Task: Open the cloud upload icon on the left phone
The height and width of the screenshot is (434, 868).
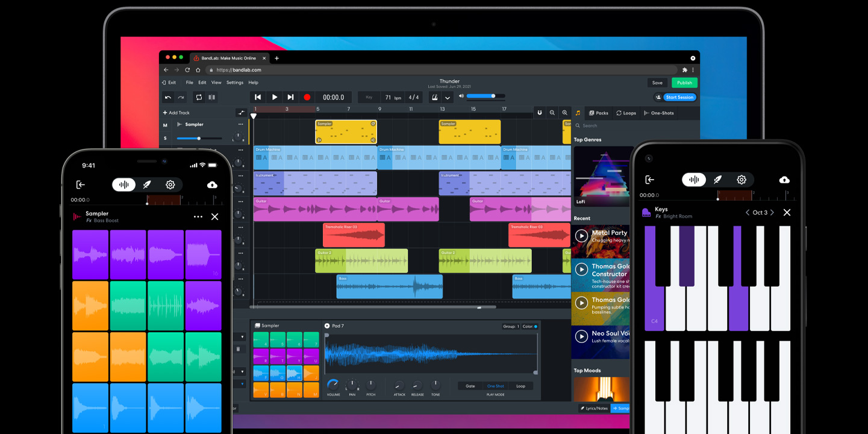Action: (x=212, y=185)
